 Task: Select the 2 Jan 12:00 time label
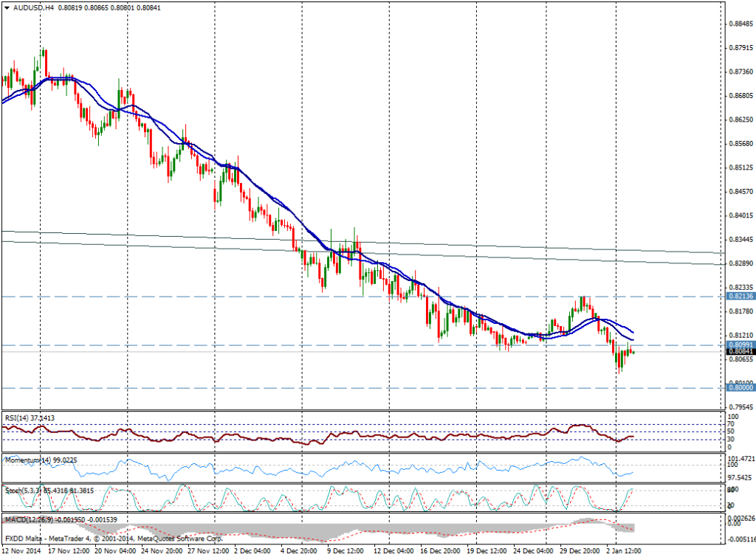tap(624, 551)
